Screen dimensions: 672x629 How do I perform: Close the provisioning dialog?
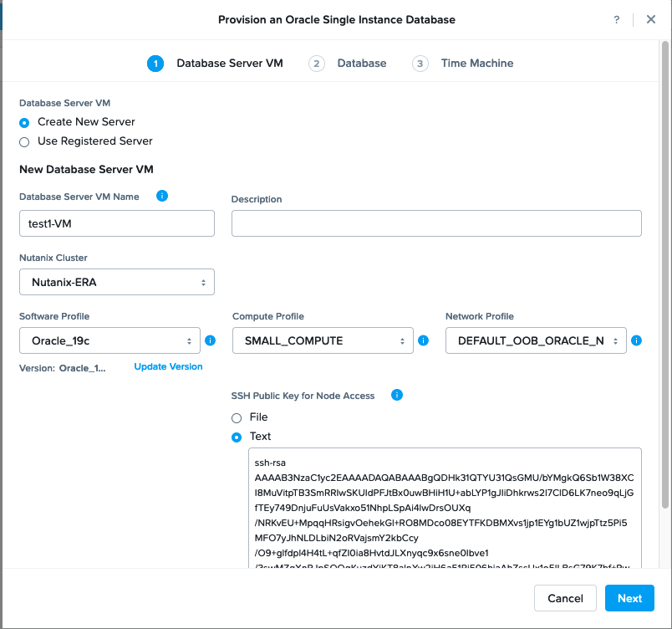(650, 19)
